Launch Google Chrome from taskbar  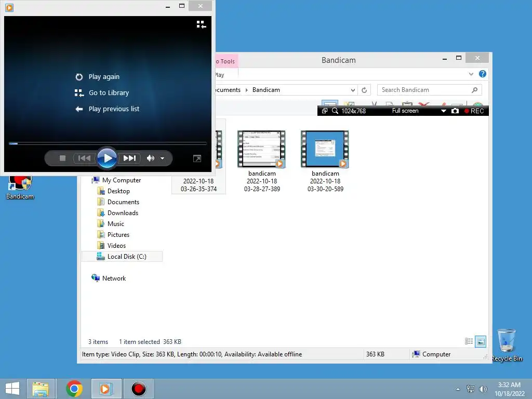(74, 389)
